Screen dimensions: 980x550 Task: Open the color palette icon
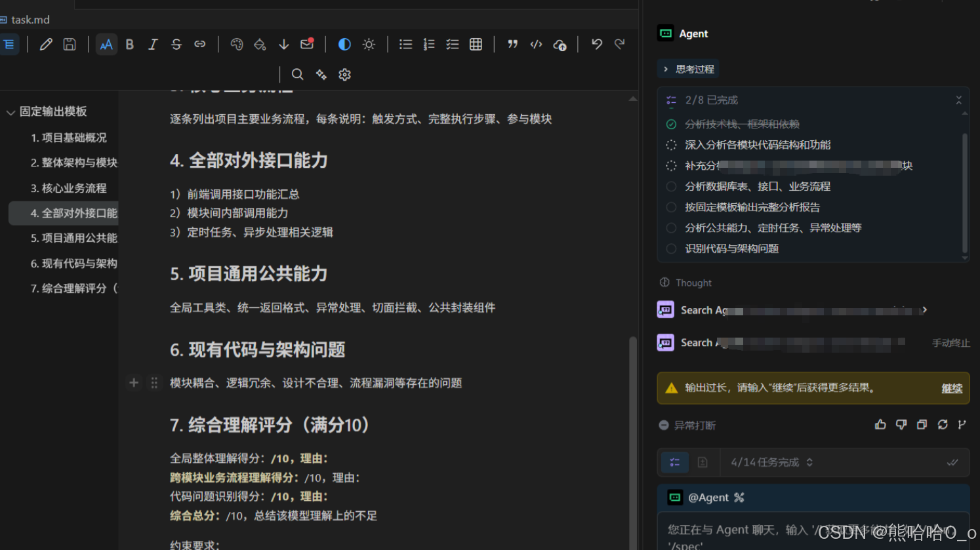pyautogui.click(x=237, y=45)
